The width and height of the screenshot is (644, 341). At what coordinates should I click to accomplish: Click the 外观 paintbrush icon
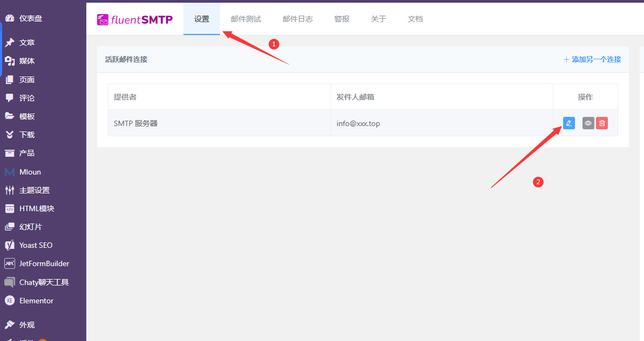tap(10, 325)
